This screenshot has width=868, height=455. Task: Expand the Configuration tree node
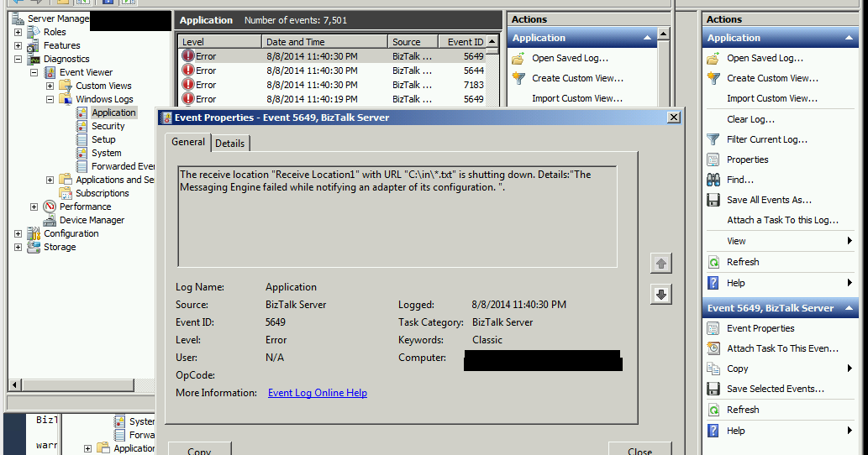coord(18,233)
